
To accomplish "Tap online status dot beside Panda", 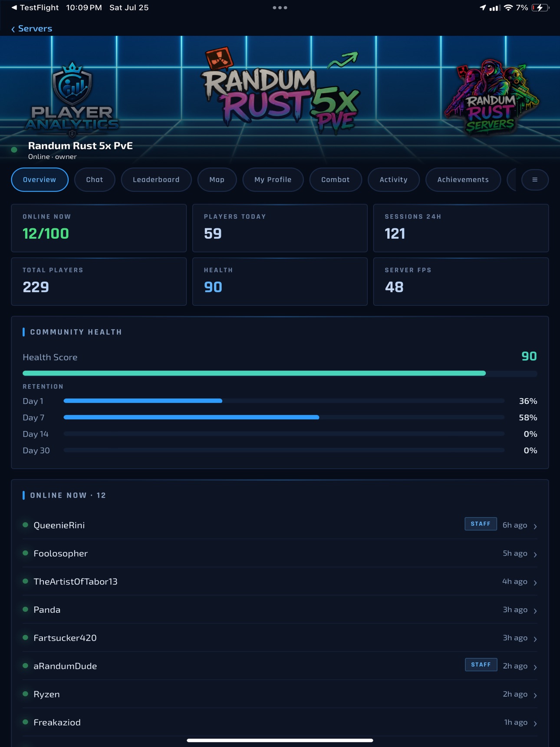I will [x=26, y=609].
